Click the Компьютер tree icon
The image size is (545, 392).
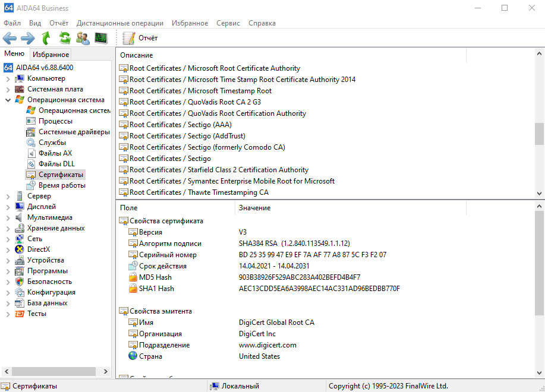tap(20, 78)
